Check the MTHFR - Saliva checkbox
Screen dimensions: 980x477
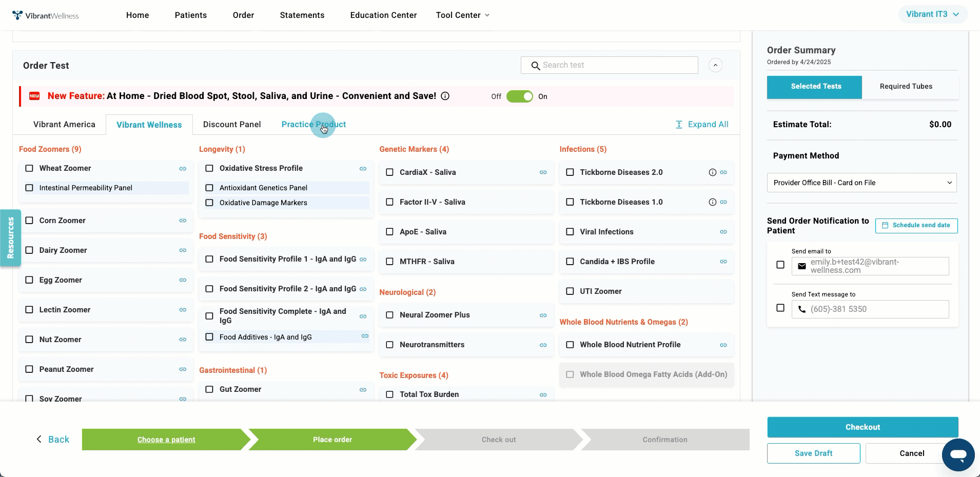389,262
